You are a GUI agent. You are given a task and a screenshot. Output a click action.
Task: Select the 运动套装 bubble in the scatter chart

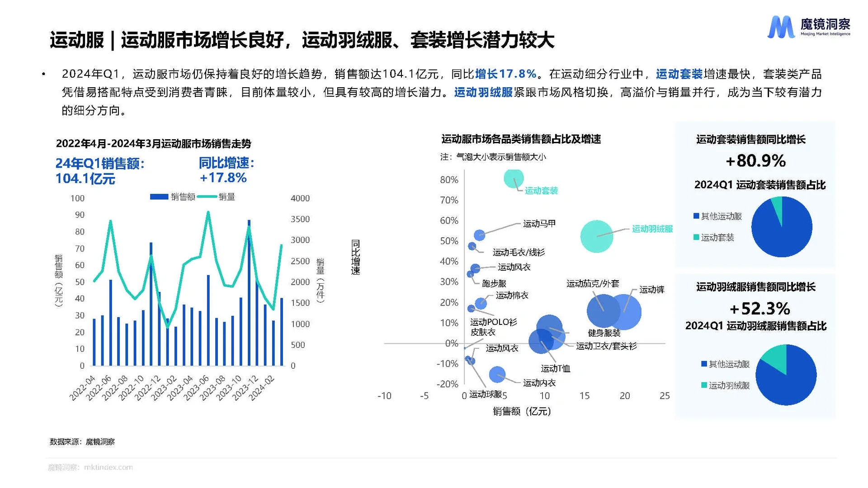click(513, 179)
